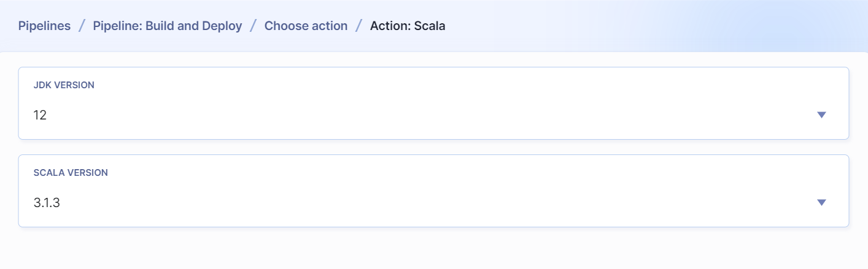This screenshot has height=269, width=868.
Task: Select the Scala version value 3.1.3
Action: tap(47, 202)
